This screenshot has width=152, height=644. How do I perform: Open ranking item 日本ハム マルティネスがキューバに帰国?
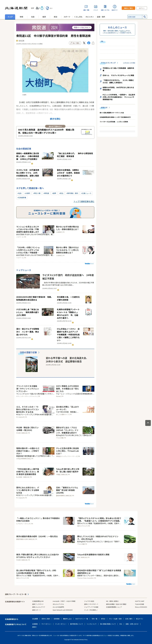pyautogui.click(x=118, y=75)
